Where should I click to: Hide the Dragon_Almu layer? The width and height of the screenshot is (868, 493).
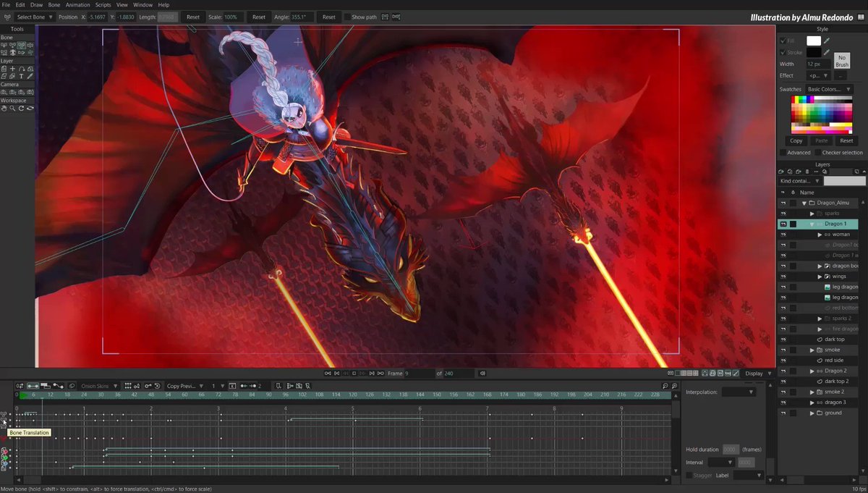coord(783,203)
